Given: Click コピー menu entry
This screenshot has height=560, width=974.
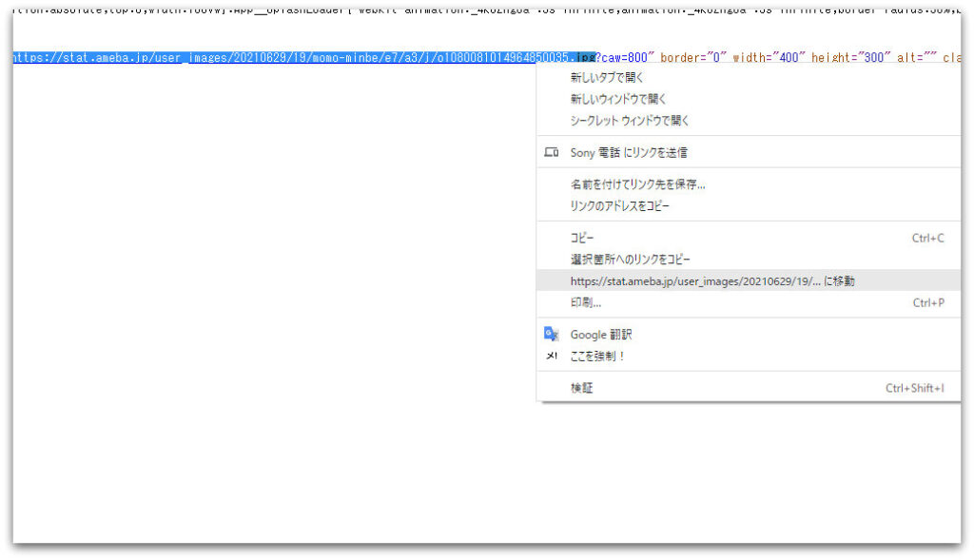Looking at the screenshot, I should (582, 238).
